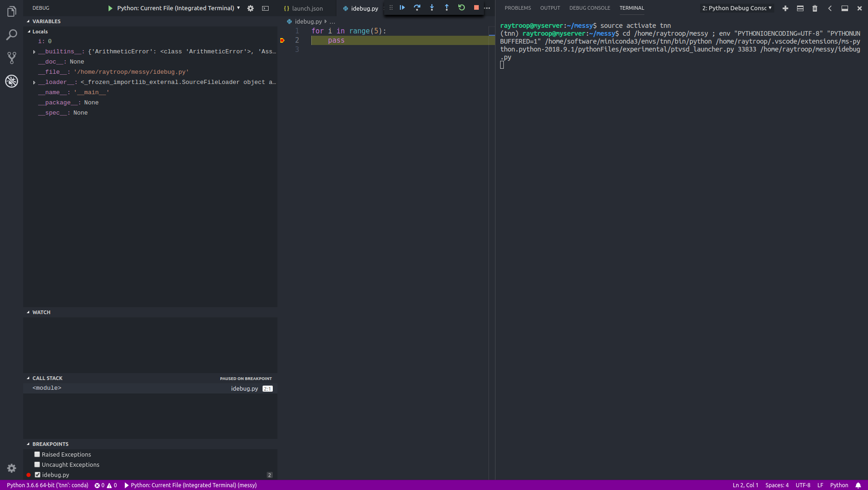
Task: Open the Search panel in the activity bar
Action: [11, 34]
